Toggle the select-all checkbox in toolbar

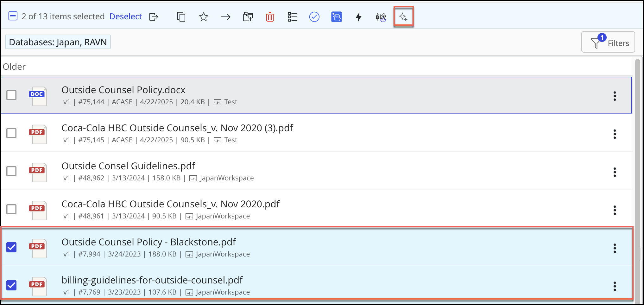13,16
